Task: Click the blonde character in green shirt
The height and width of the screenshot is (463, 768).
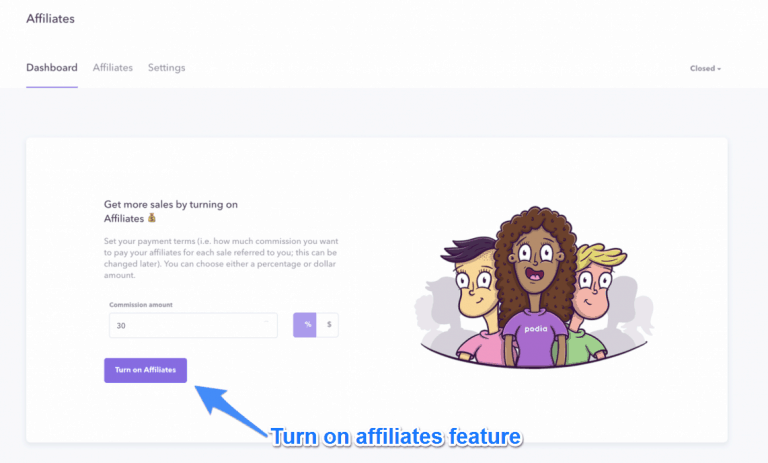Action: (x=592, y=304)
